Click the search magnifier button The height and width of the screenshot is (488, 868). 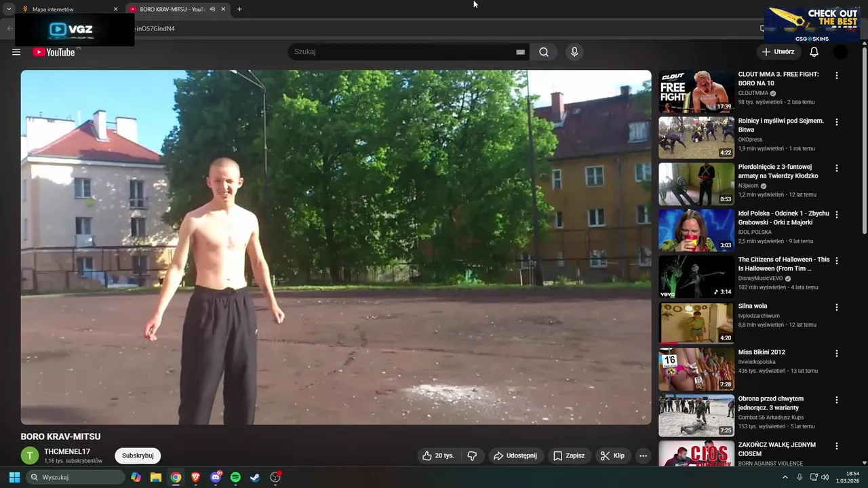pos(544,52)
